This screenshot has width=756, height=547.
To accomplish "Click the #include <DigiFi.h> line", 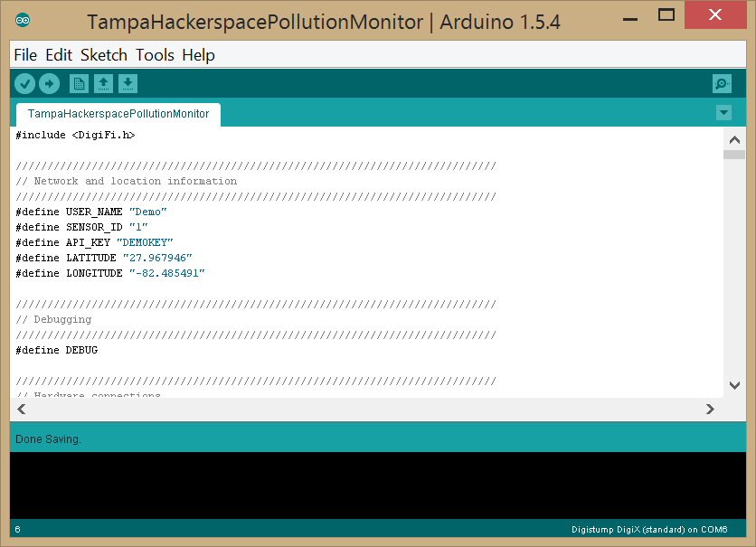I will 75,135.
